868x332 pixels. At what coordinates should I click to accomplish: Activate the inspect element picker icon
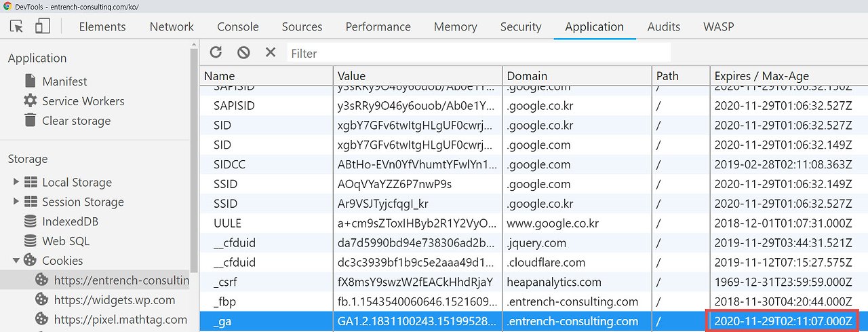17,26
